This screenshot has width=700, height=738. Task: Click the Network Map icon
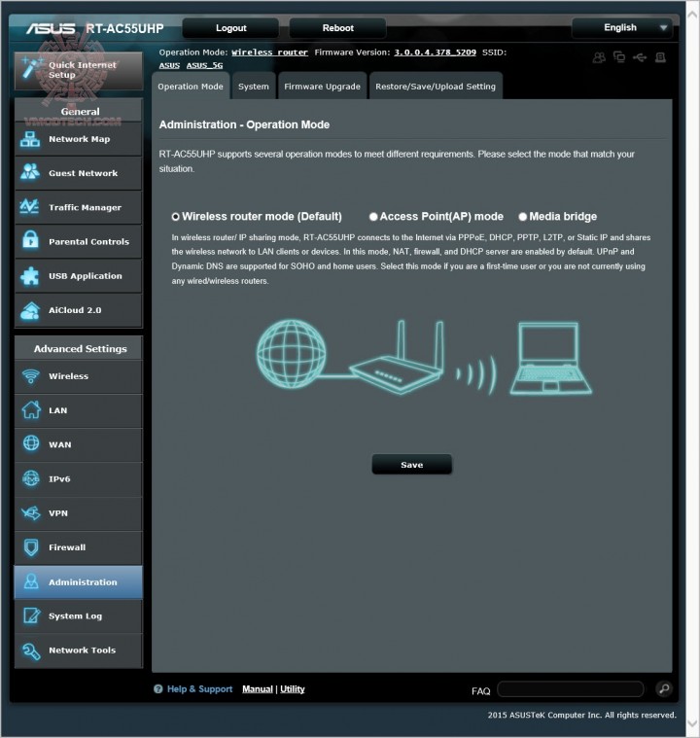[x=30, y=139]
